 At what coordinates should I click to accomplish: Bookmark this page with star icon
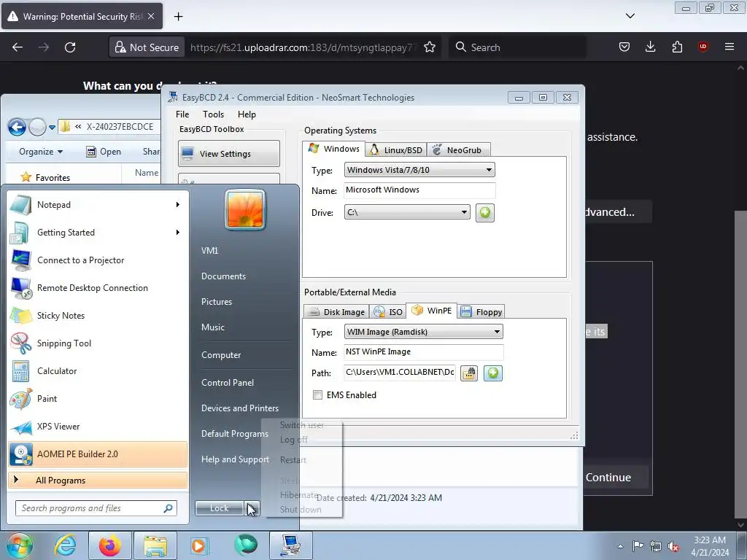[430, 47]
